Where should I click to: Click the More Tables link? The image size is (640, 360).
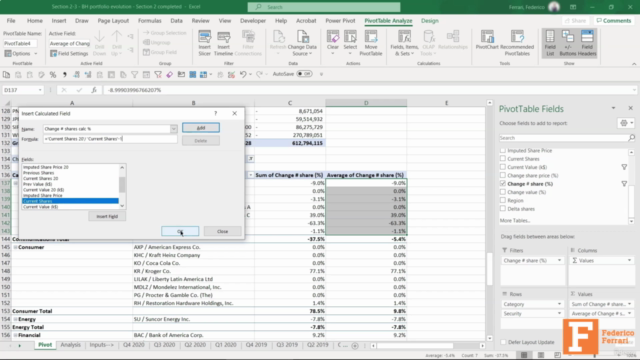tap(515, 220)
